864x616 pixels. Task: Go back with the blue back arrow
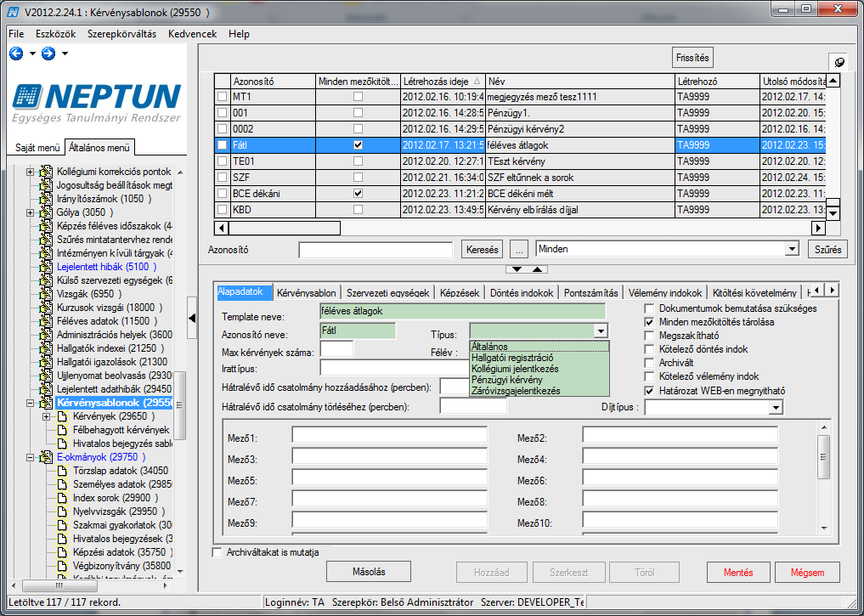pos(16,54)
